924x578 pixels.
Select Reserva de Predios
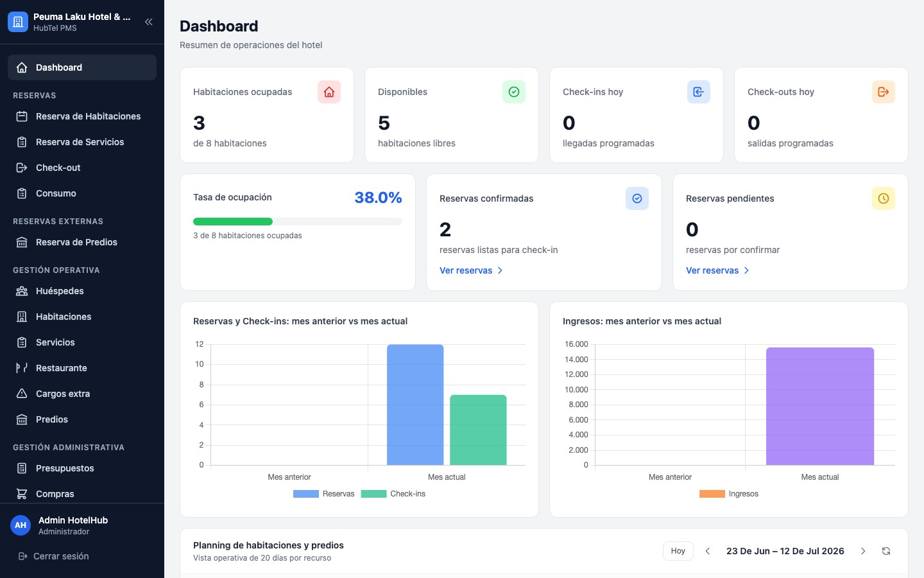(82, 242)
